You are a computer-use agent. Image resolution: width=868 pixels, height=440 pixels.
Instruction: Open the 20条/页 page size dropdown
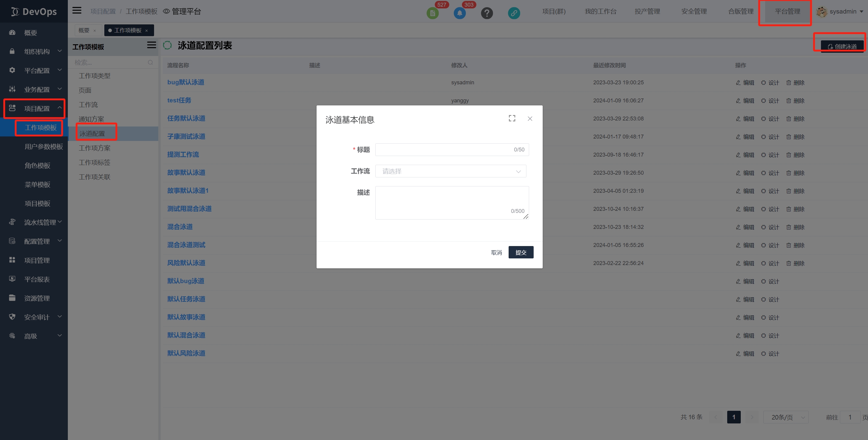785,417
